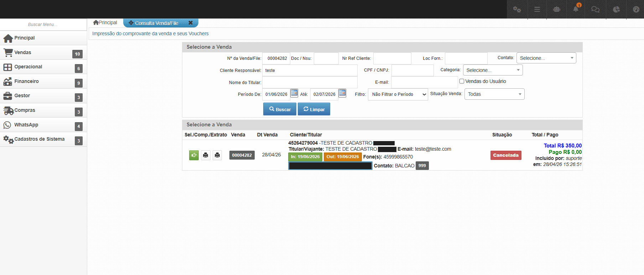The width and height of the screenshot is (644, 275).
Task: Click the Nº da Venda/File input
Action: point(276,58)
